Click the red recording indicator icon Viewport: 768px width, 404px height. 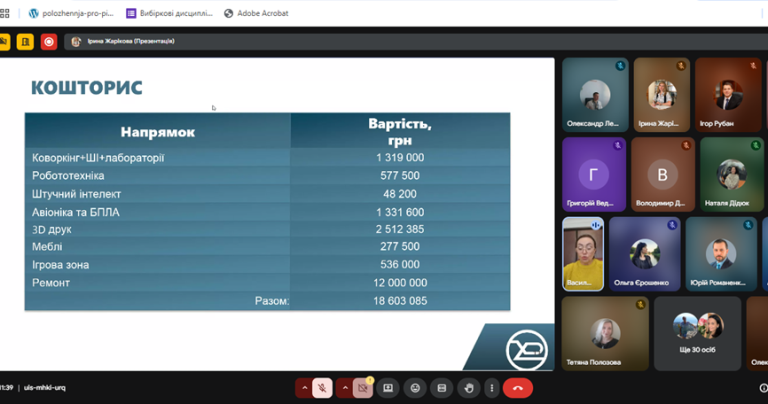coord(48,42)
